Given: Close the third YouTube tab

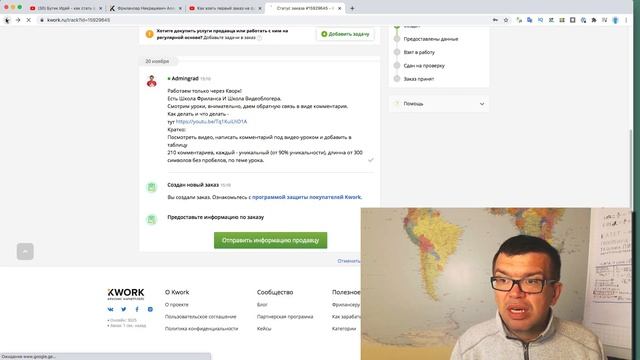Looking at the screenshot, I should [x=260, y=8].
